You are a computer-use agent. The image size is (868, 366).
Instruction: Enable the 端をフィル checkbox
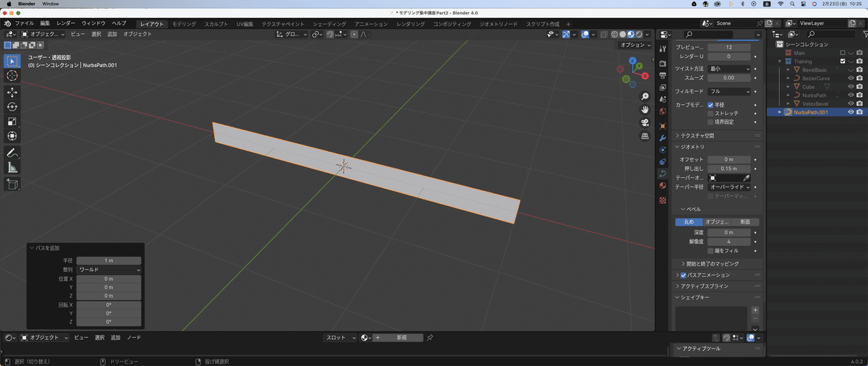pos(710,250)
